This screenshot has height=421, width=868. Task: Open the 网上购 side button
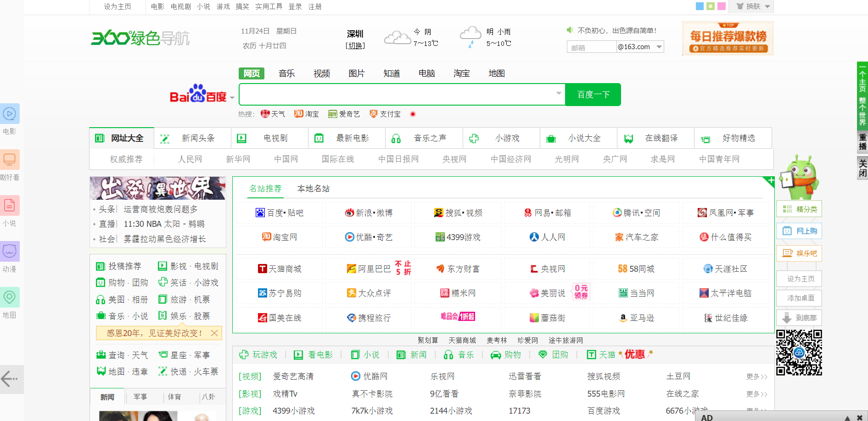click(799, 231)
